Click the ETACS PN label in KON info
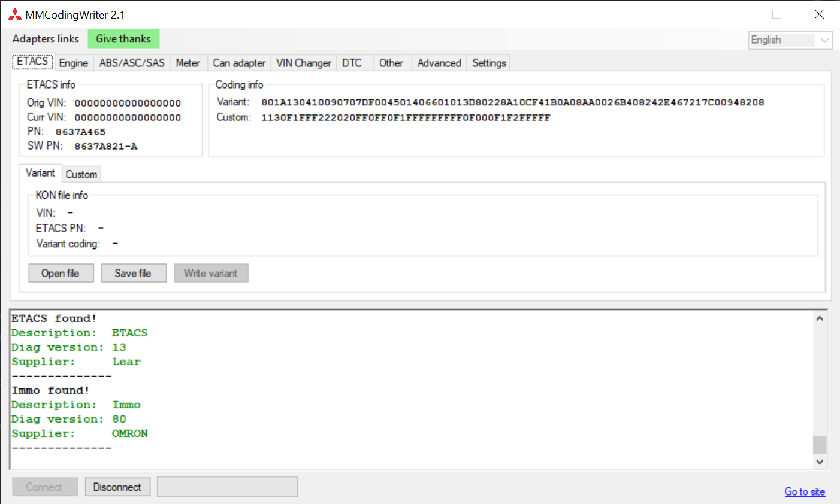 61,228
